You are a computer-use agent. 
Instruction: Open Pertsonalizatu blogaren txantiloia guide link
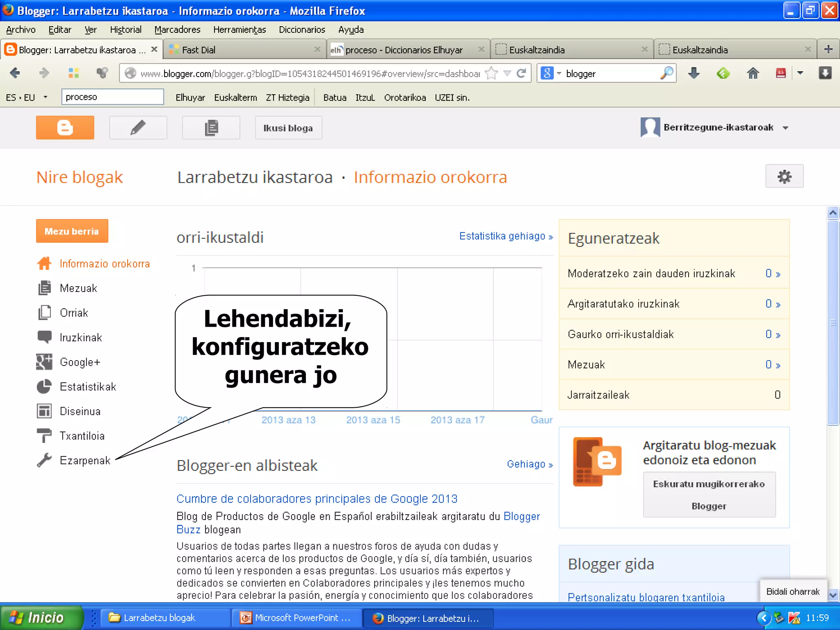pos(646,597)
